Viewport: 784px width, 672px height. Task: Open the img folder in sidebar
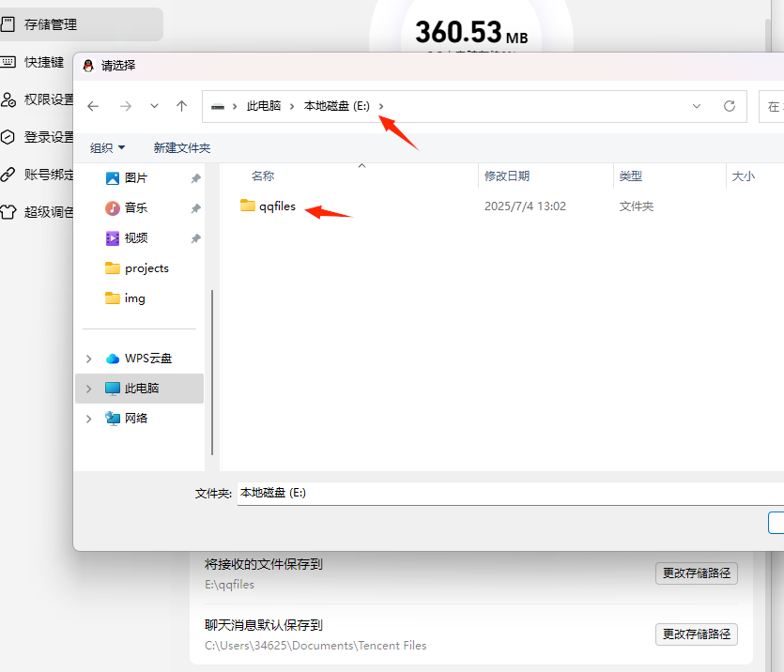pos(134,298)
